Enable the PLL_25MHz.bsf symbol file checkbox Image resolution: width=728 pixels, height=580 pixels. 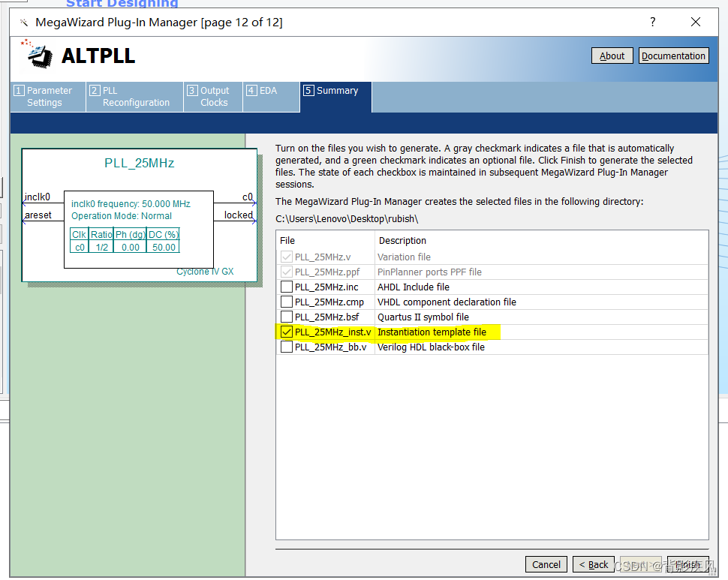287,317
